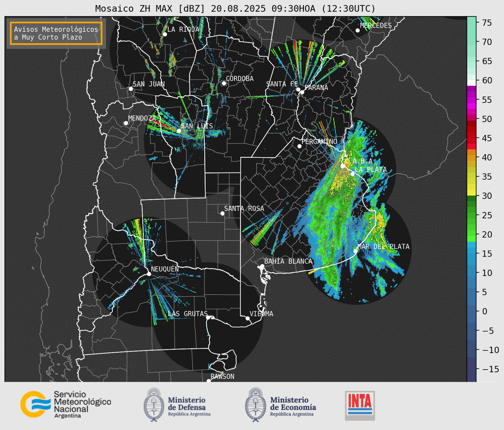Screen dimensions: 504x430
Task: Click the Neuquén city marker dot
Action: point(149,274)
